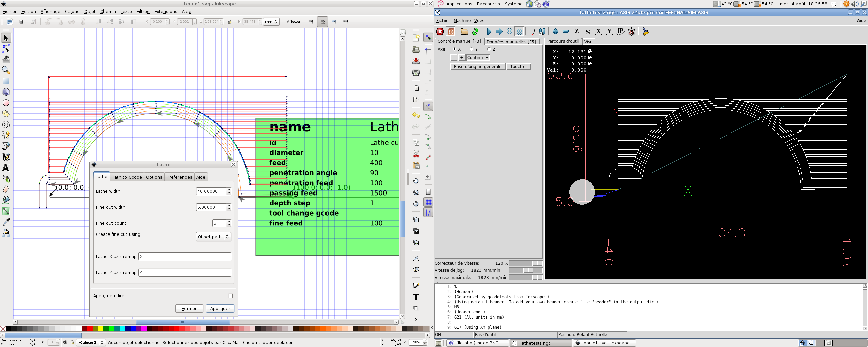Run the program with the play icon
Screen dimensions: 868x347
(x=489, y=32)
